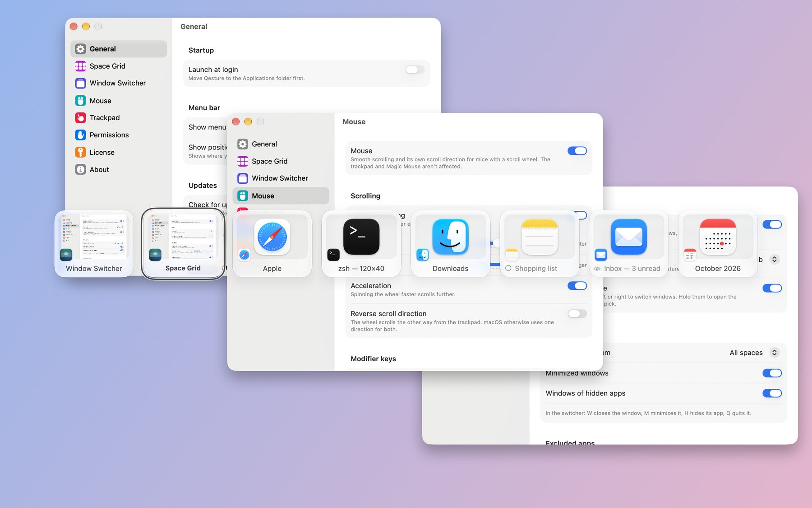Open the All spaces dropdown
Viewport: 812px width, 508px height.
[x=754, y=353]
